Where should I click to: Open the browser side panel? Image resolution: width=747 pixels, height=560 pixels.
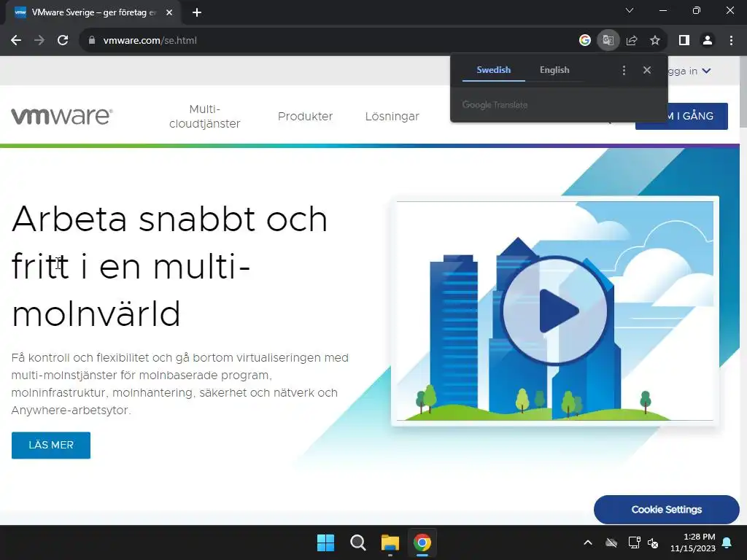[x=684, y=41]
